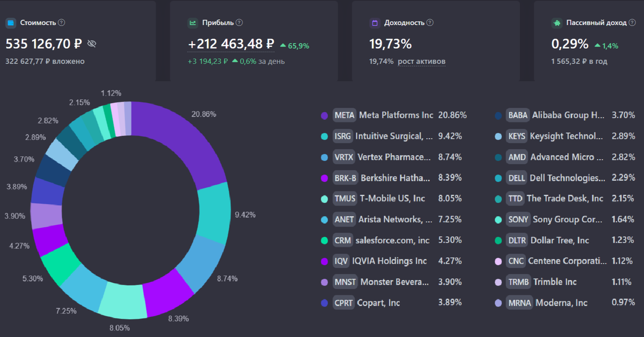The image size is (644, 337).
Task: Click the 1 565,32 ₽ в год text
Action: 580,61
